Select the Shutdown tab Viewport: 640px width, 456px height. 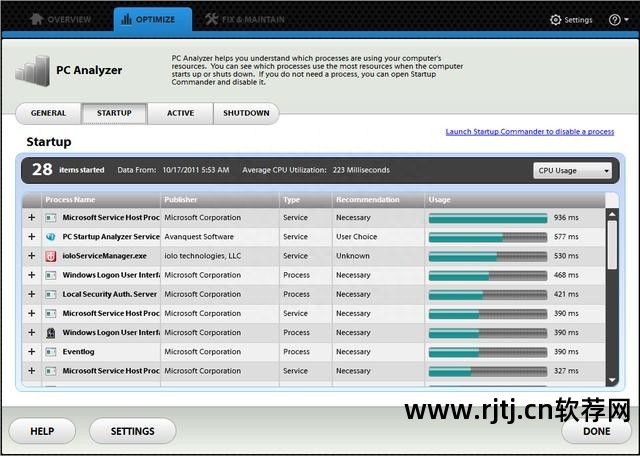click(x=246, y=113)
